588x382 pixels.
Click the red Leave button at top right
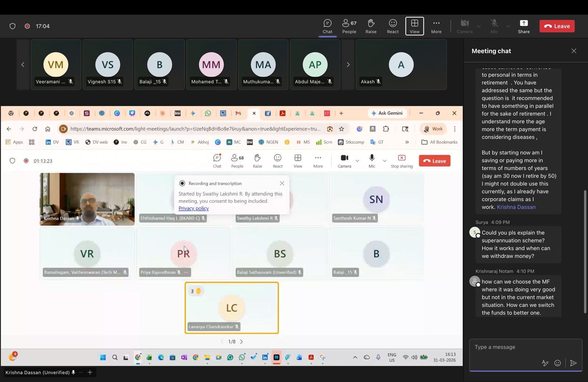[557, 26]
